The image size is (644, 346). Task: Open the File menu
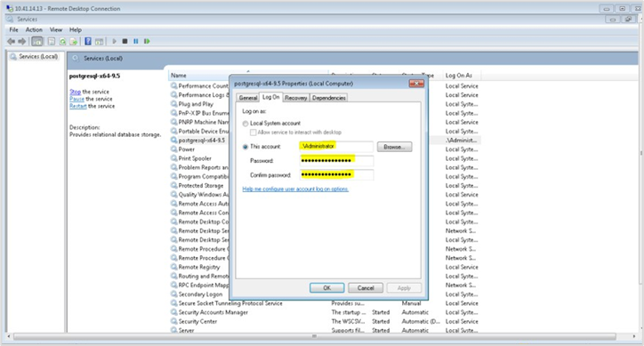14,30
